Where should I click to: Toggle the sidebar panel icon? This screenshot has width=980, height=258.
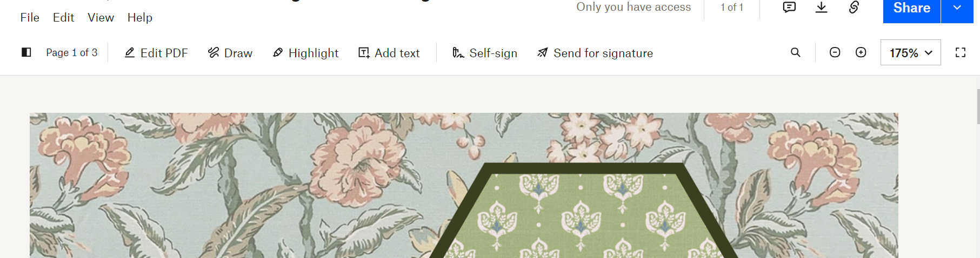pyautogui.click(x=26, y=52)
